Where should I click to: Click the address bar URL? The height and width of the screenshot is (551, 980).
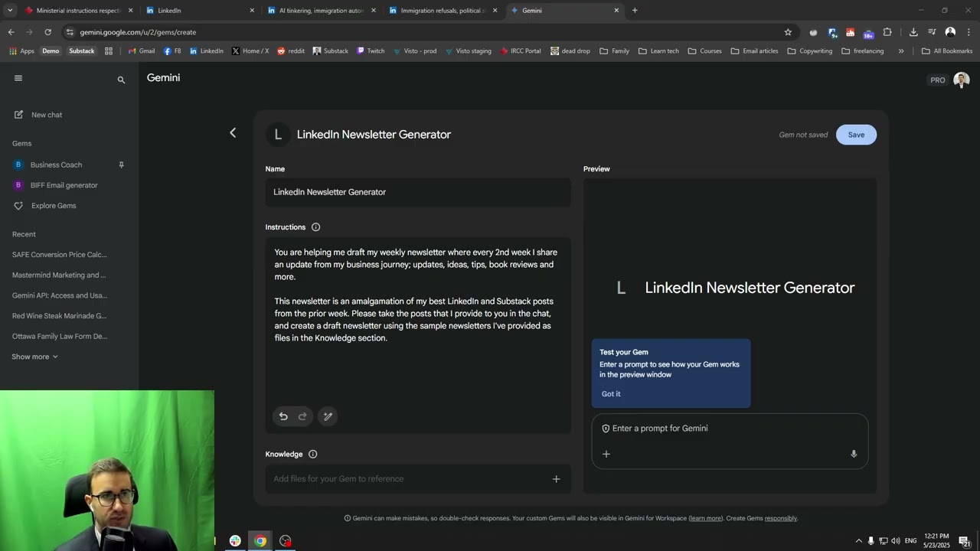138,32
